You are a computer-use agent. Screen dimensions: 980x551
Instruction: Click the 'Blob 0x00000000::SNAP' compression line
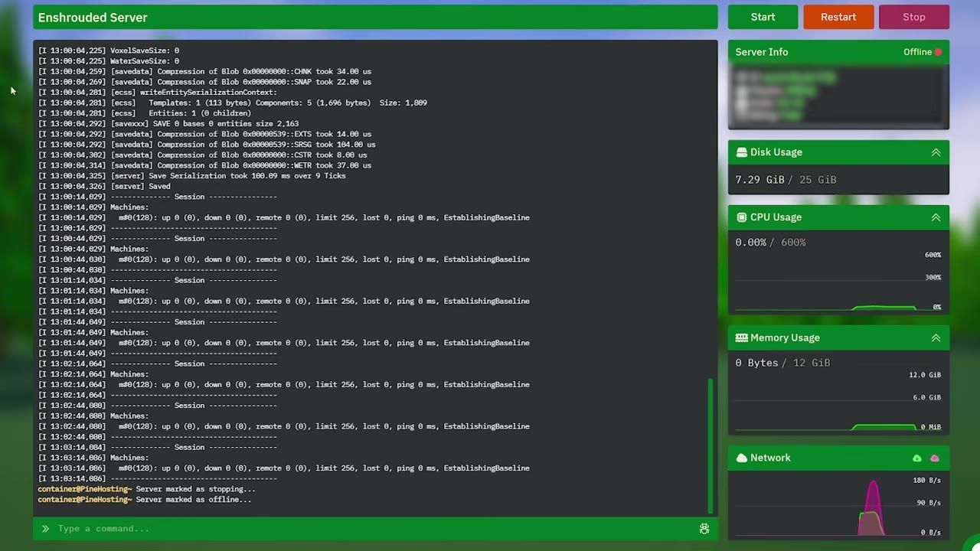[x=204, y=82]
